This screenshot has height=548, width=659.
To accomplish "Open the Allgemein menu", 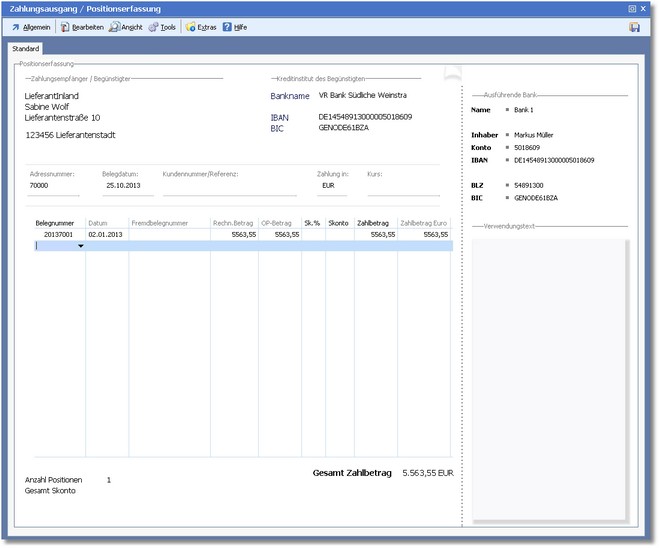I will click(36, 27).
